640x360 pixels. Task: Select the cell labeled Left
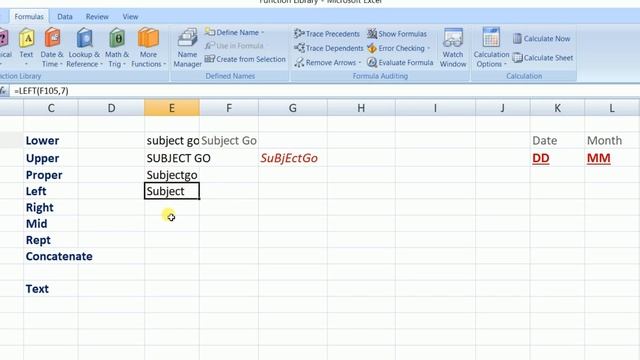pos(51,191)
